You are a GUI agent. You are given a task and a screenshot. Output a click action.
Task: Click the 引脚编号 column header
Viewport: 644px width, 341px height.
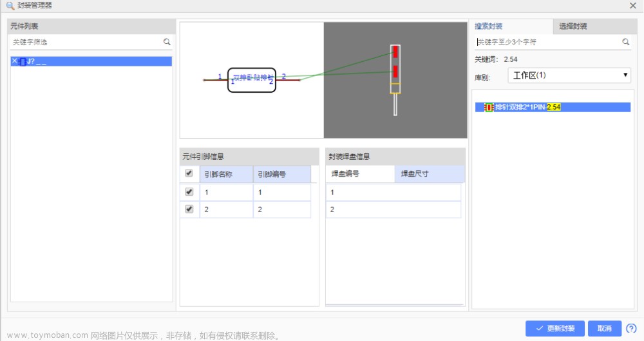282,175
